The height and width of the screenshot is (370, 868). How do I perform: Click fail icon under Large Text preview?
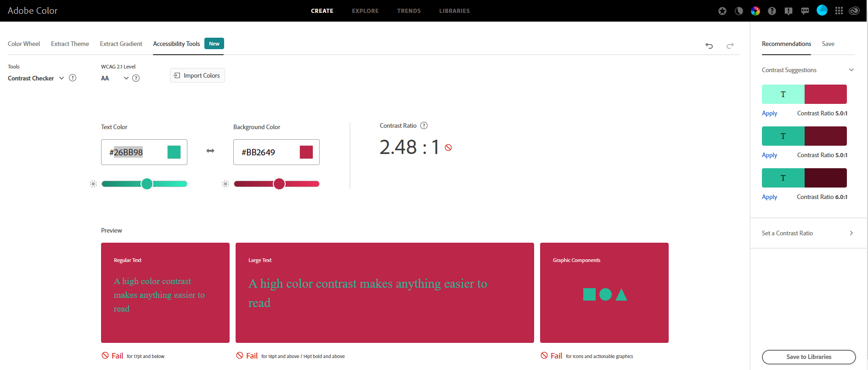pyautogui.click(x=240, y=355)
